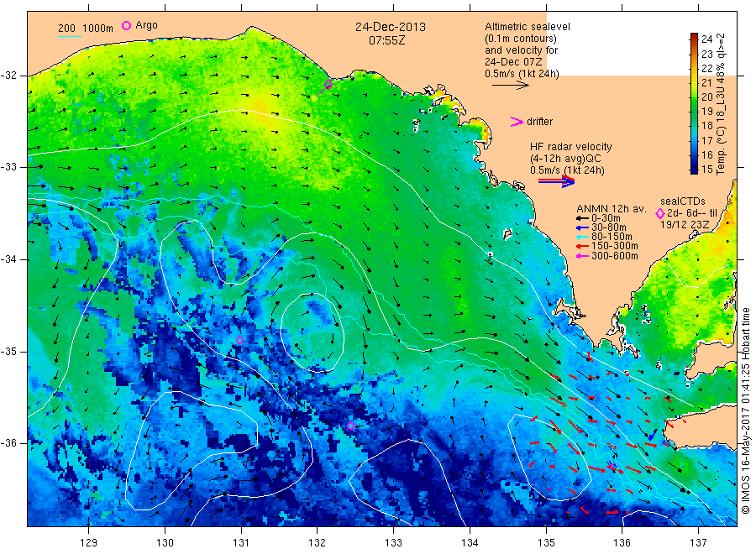
Task: Click the colorbar value 24
Action: (x=706, y=39)
